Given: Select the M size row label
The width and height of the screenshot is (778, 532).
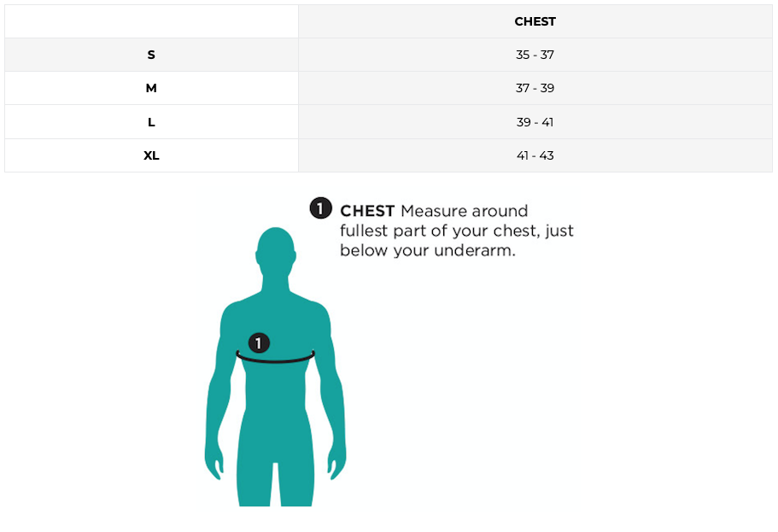Looking at the screenshot, I should pyautogui.click(x=151, y=88).
